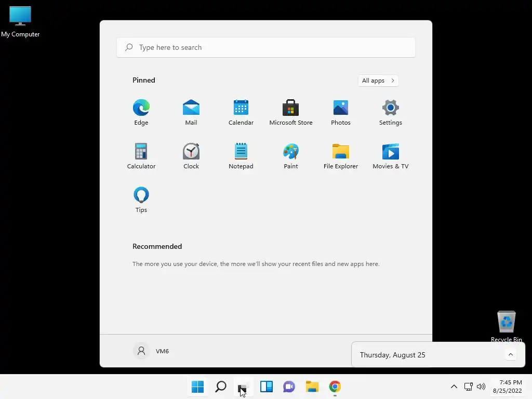Viewport: 532px width, 399px height.
Task: Click the All apps button
Action: [x=378, y=81]
